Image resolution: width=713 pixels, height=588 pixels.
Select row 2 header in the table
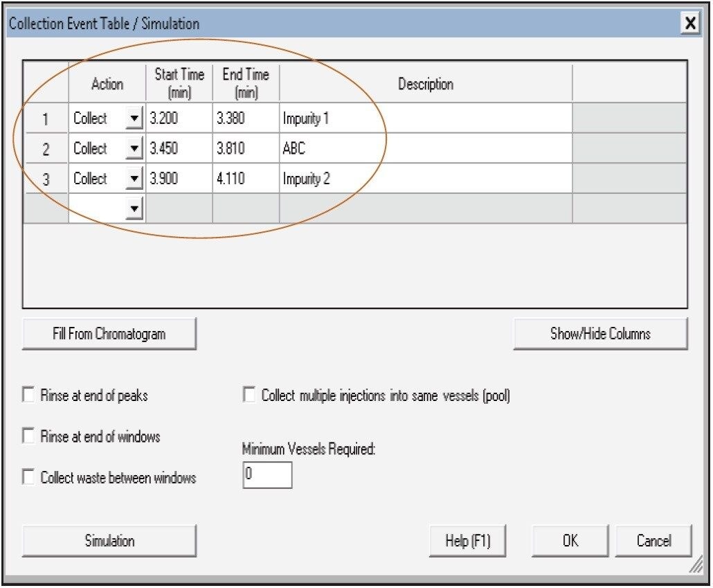point(46,149)
